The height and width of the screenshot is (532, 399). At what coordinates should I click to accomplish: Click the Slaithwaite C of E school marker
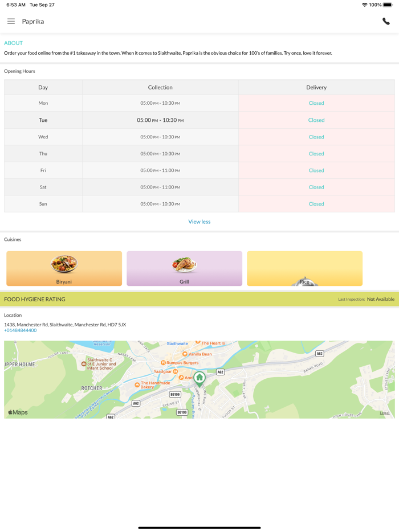(x=84, y=364)
